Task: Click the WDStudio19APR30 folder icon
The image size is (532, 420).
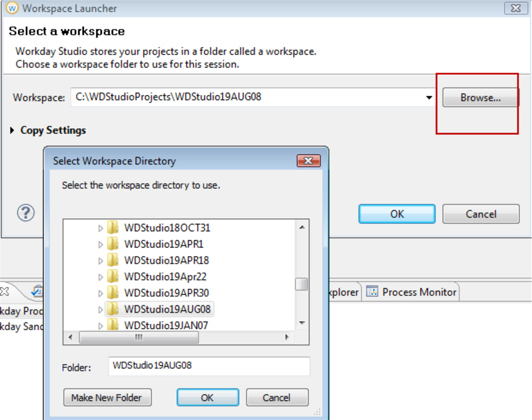Action: click(113, 292)
